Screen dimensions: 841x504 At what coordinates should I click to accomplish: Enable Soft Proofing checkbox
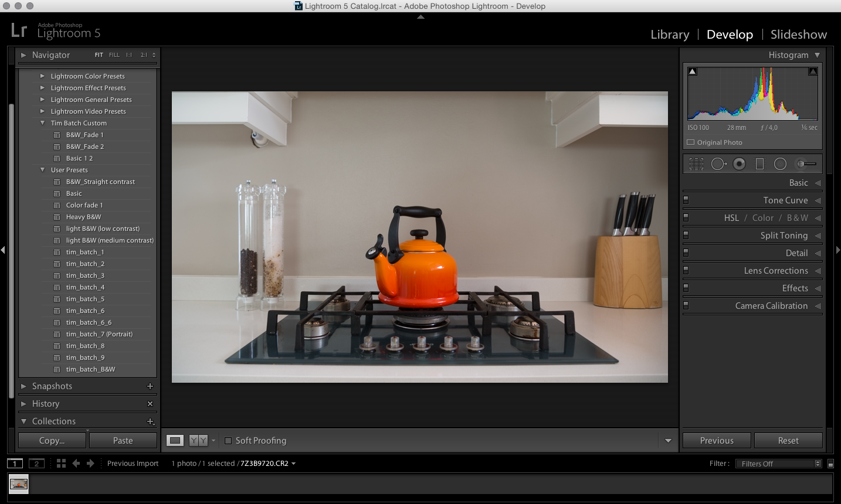(228, 441)
